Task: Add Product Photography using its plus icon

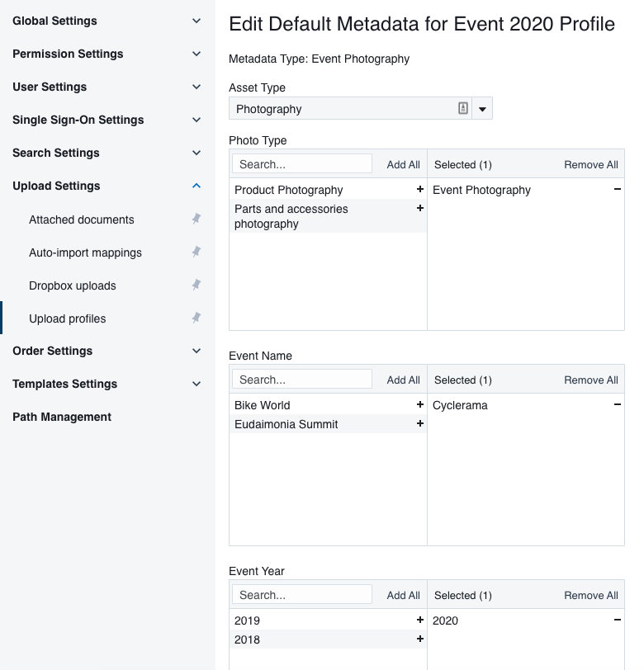Action: (x=420, y=190)
